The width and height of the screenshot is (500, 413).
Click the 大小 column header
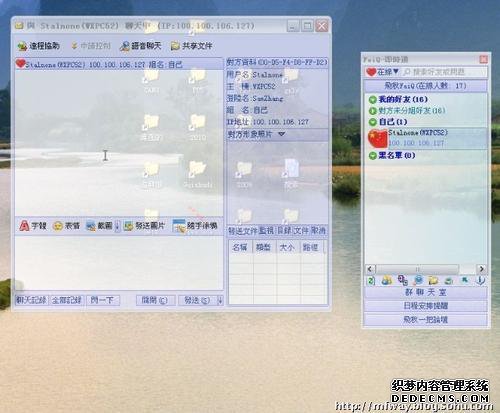pos(287,247)
